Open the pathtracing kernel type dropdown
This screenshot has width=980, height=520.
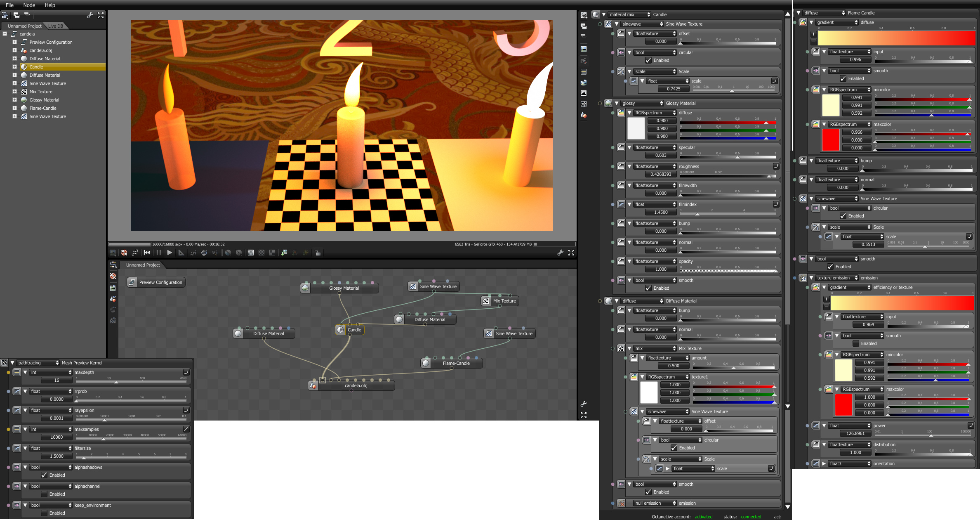coord(38,363)
